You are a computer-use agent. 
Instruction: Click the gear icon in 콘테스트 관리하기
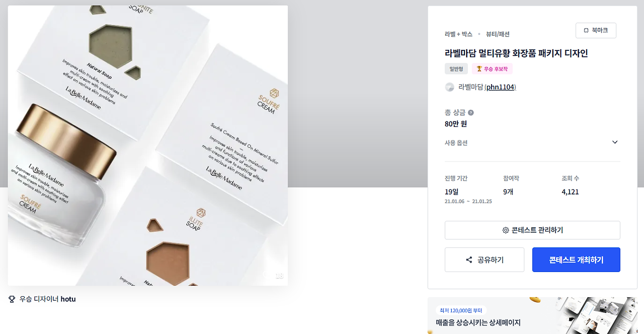(x=506, y=230)
